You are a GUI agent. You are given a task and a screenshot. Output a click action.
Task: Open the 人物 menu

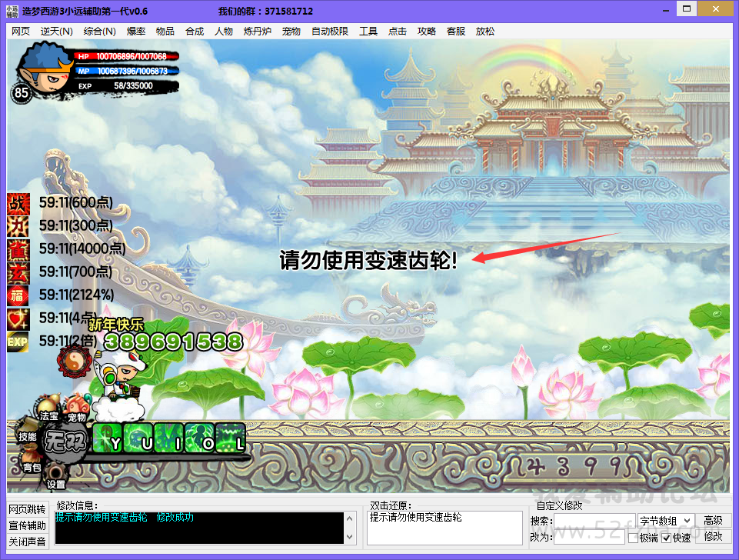pos(224,32)
